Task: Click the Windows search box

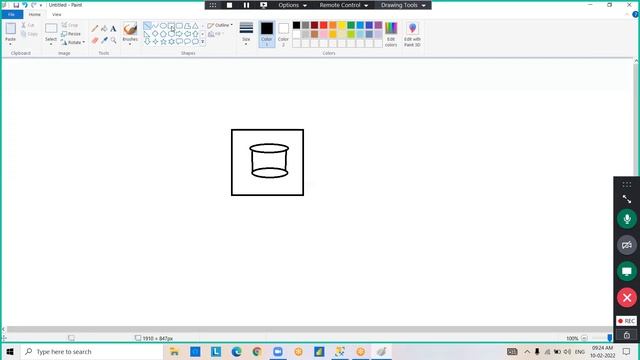Action: pyautogui.click(x=92, y=351)
